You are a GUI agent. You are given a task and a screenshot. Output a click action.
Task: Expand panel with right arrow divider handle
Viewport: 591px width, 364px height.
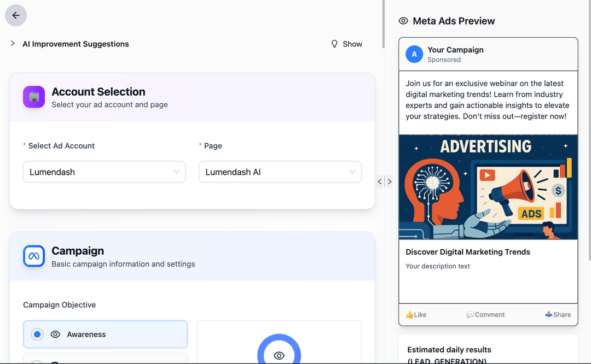click(389, 181)
